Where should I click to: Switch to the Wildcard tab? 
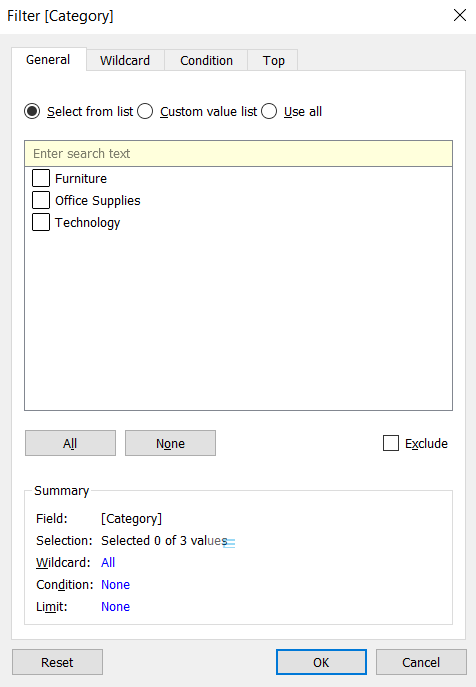pyautogui.click(x=125, y=60)
